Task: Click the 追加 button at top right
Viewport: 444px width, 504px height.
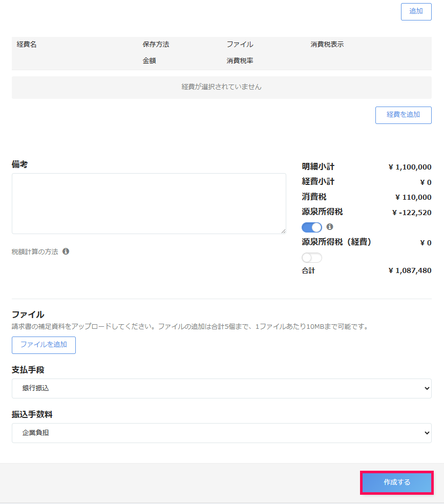Action: pyautogui.click(x=416, y=12)
